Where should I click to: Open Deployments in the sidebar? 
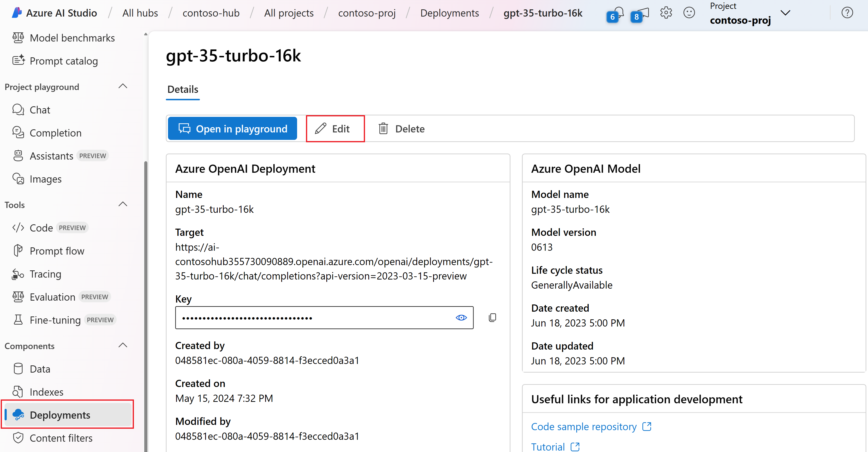coord(68,415)
